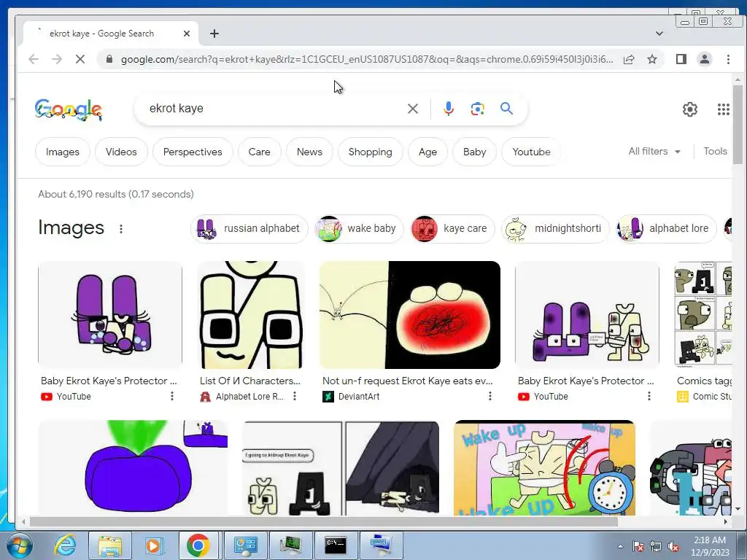Screen dimensions: 747x560
Task: Go forward in browser history
Action: click(x=57, y=59)
